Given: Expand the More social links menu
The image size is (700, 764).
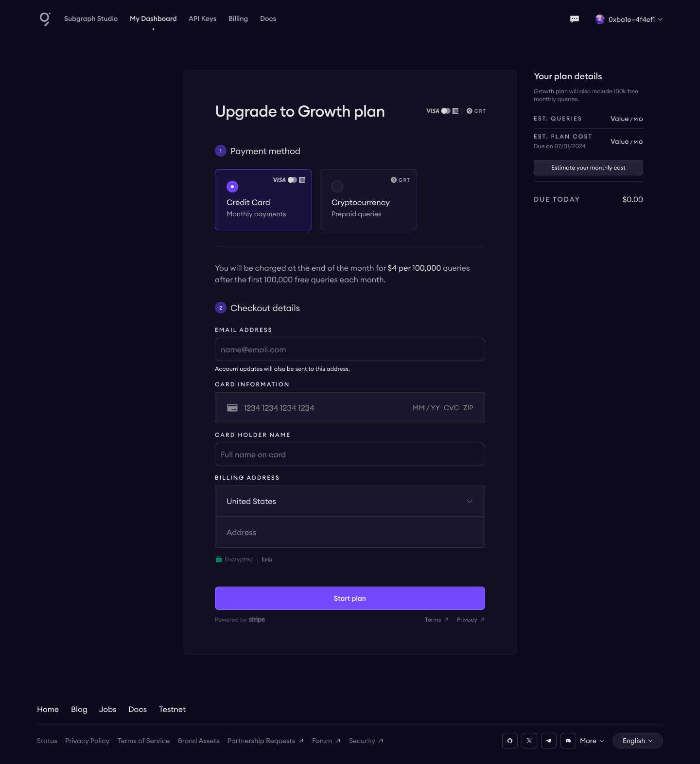Looking at the screenshot, I should 592,741.
